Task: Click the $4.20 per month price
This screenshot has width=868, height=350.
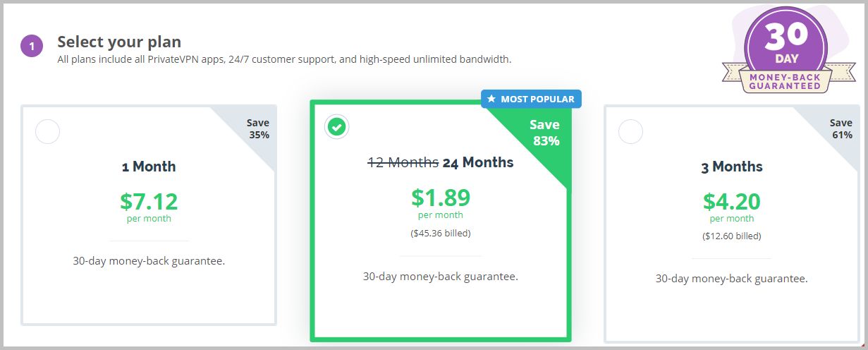Action: 732,205
